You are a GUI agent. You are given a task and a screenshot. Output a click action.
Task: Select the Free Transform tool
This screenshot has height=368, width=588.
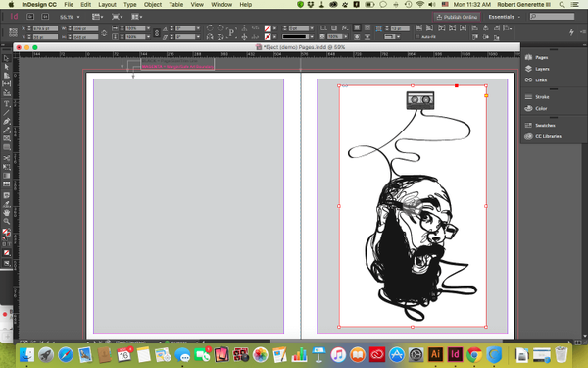(7, 167)
